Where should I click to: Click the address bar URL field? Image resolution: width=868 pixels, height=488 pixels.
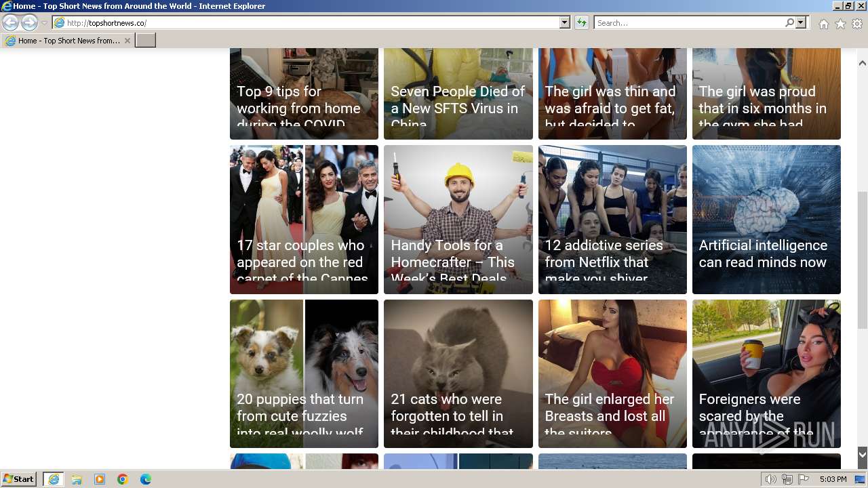coord(306,22)
